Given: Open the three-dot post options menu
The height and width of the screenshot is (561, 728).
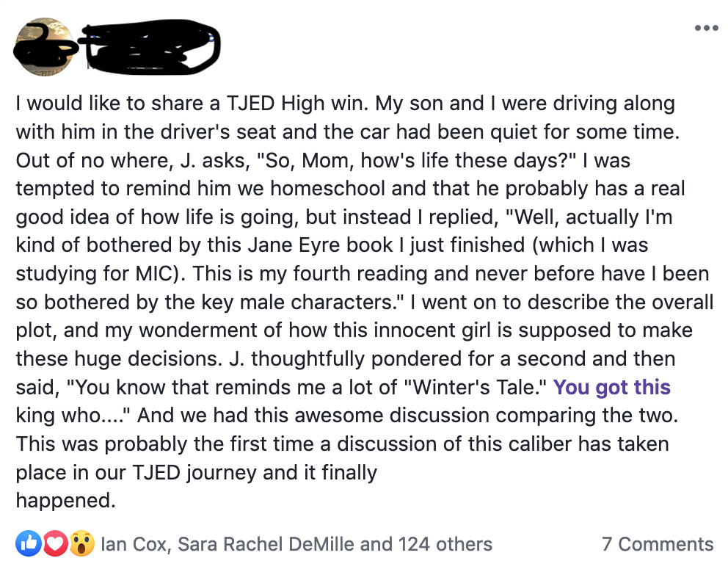Looking at the screenshot, I should click(x=706, y=29).
